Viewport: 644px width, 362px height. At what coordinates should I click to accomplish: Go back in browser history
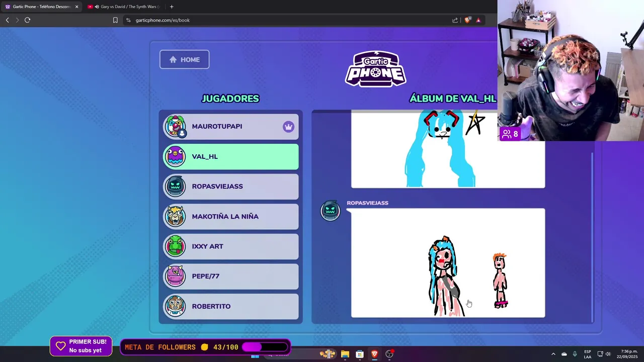coord(8,20)
